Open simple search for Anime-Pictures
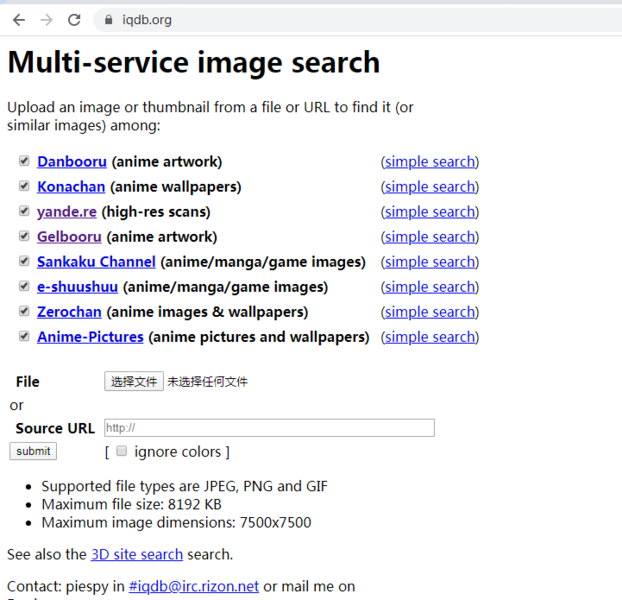 (430, 337)
